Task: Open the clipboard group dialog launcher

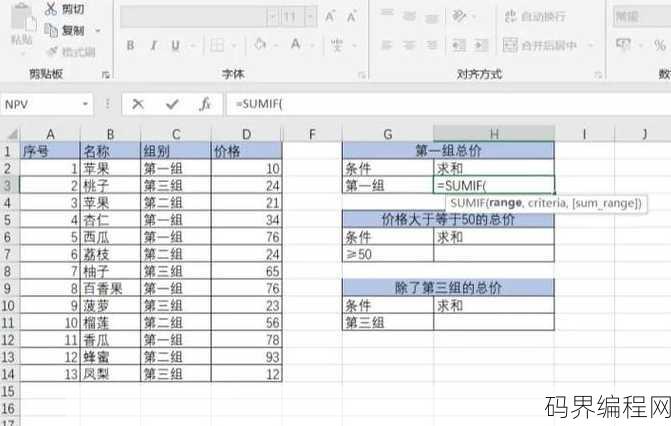Action: point(105,75)
